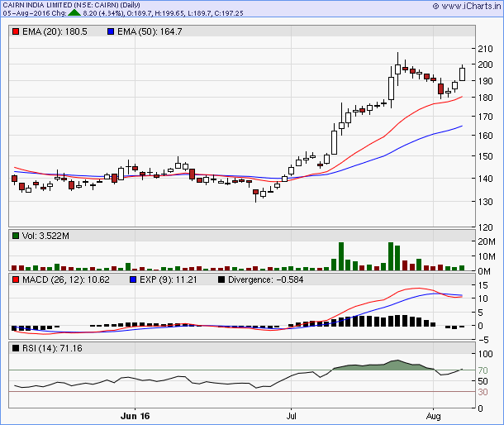The height and width of the screenshot is (425, 504).
Task: Click the 100 RSI axis label
Action: 485,354
